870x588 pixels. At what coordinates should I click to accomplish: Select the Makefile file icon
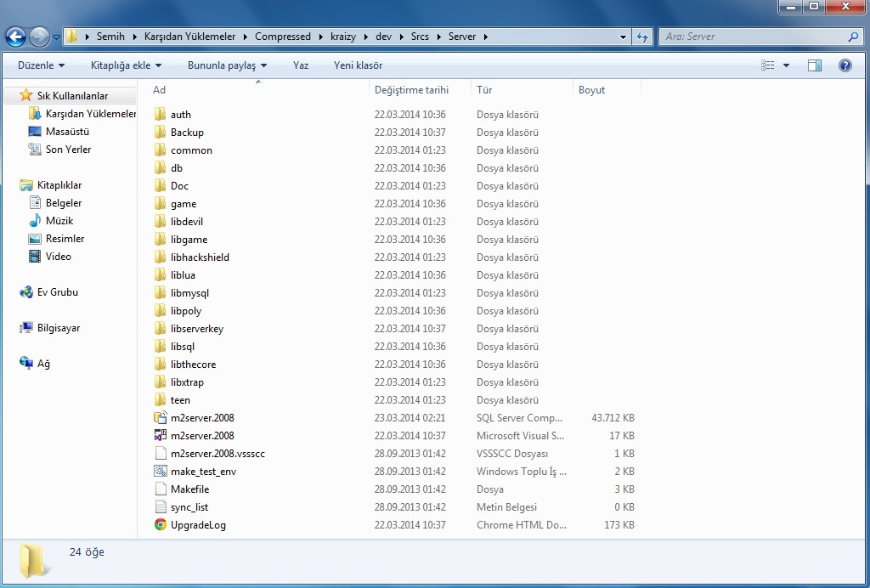click(161, 489)
